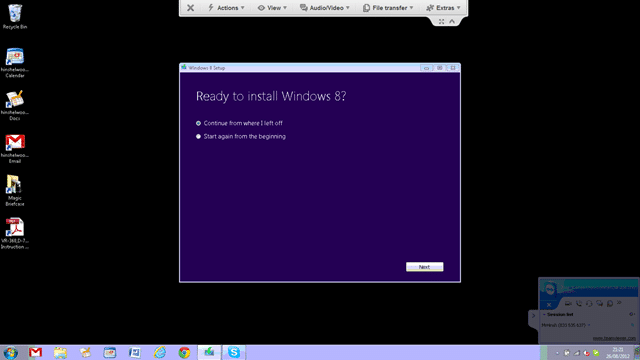640x360 pixels.
Task: Close the TeamViewer session panel with X
Action: click(x=549, y=304)
